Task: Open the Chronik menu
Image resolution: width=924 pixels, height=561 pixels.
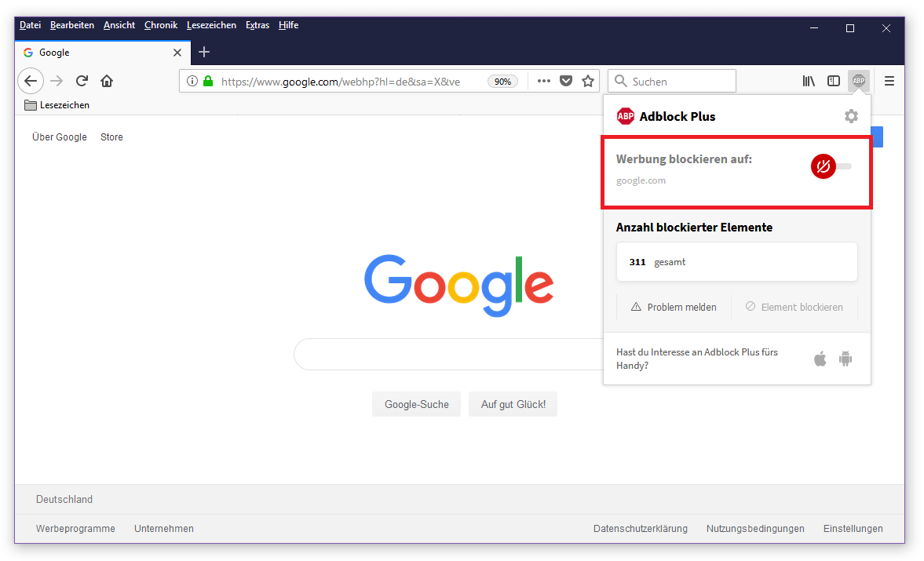Action: tap(161, 25)
